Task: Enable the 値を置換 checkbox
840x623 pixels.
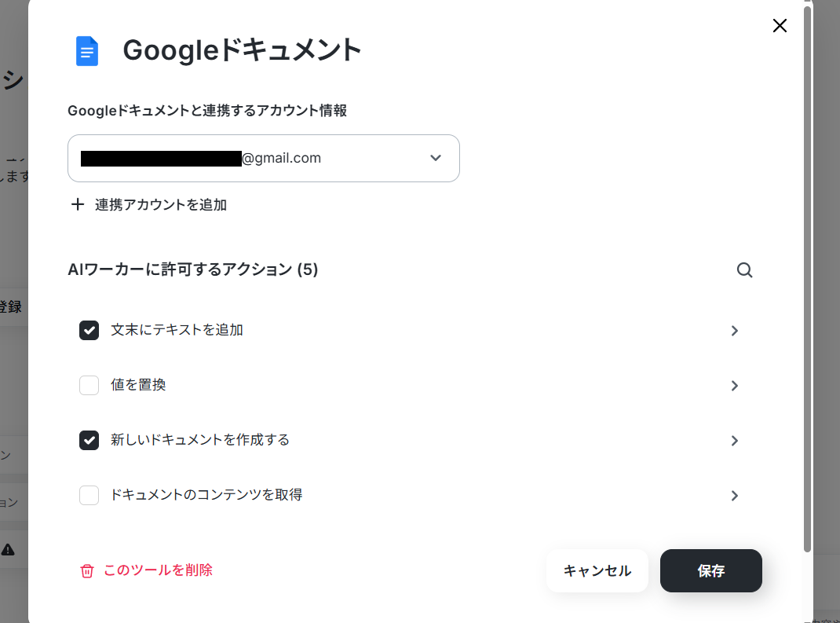Action: tap(89, 385)
